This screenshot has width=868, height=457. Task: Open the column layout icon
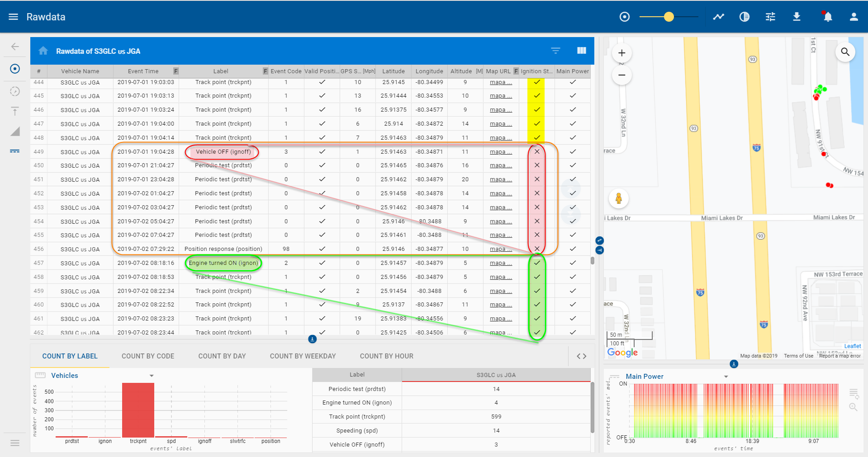(x=582, y=51)
